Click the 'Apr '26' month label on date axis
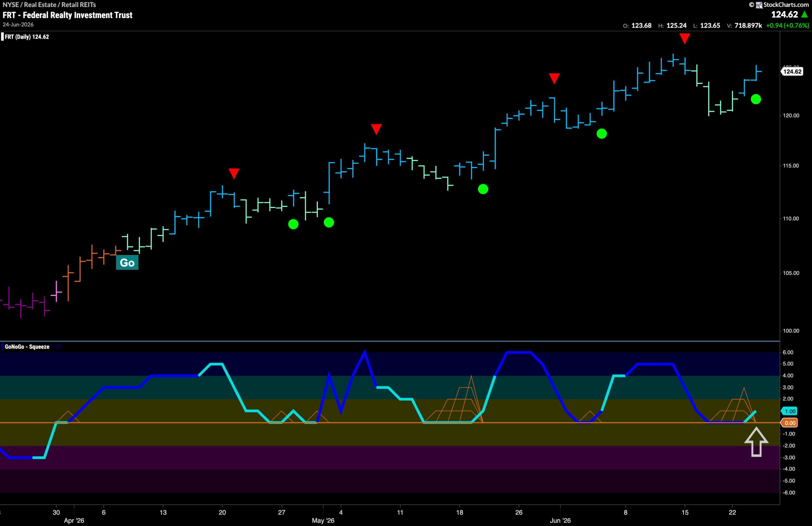The width and height of the screenshot is (812, 526). click(74, 521)
